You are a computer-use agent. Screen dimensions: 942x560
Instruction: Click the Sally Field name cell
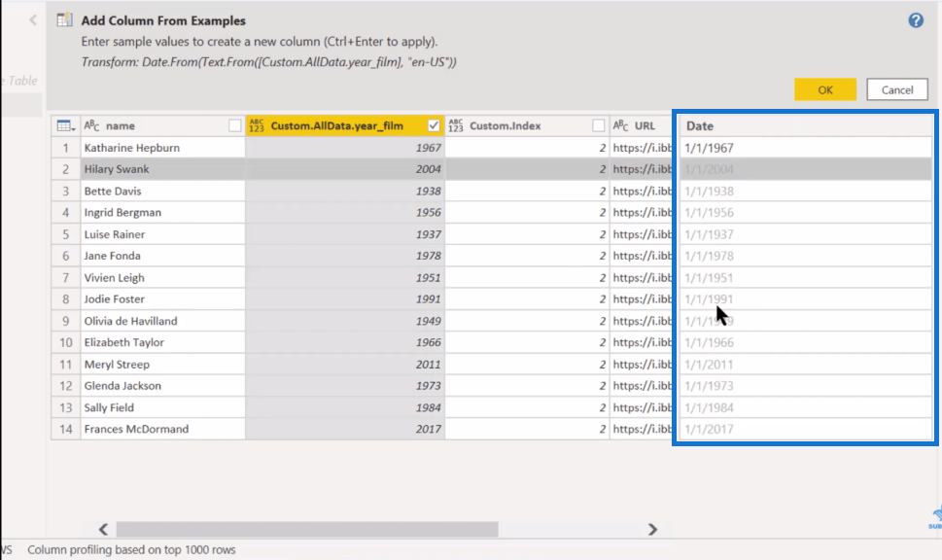coord(162,407)
